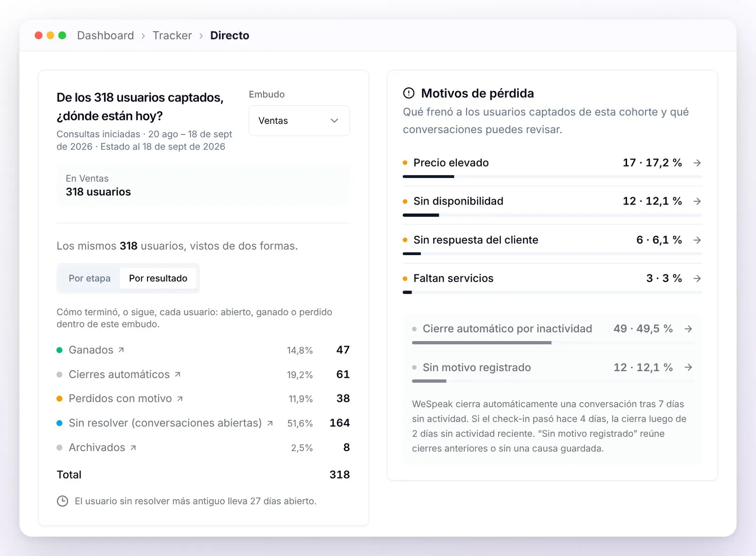Click the clock icon by oldest unresolved note
The image size is (756, 556).
62,501
